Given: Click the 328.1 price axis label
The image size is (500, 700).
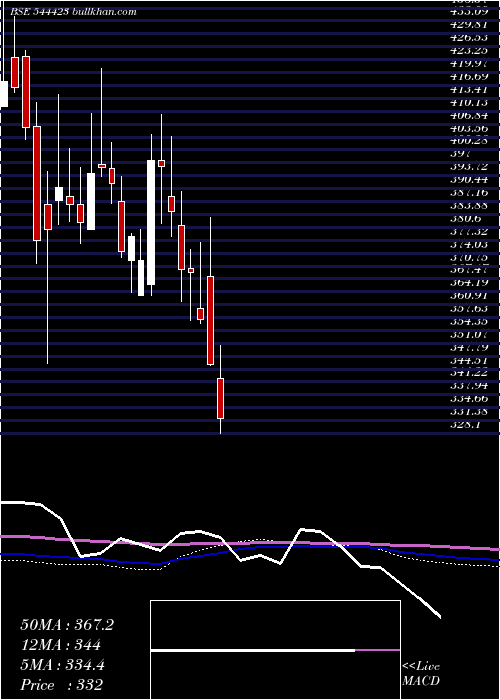Looking at the screenshot, I should point(466,425).
